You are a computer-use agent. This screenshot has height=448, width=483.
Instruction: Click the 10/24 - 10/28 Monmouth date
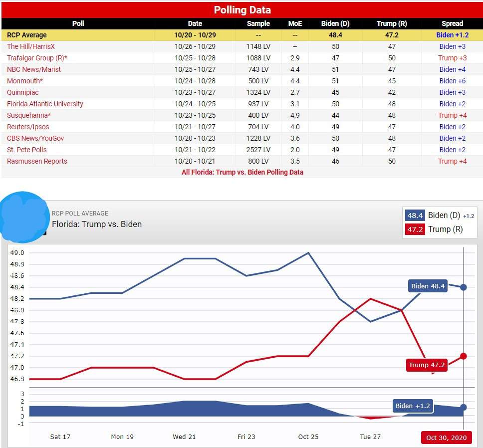(195, 81)
